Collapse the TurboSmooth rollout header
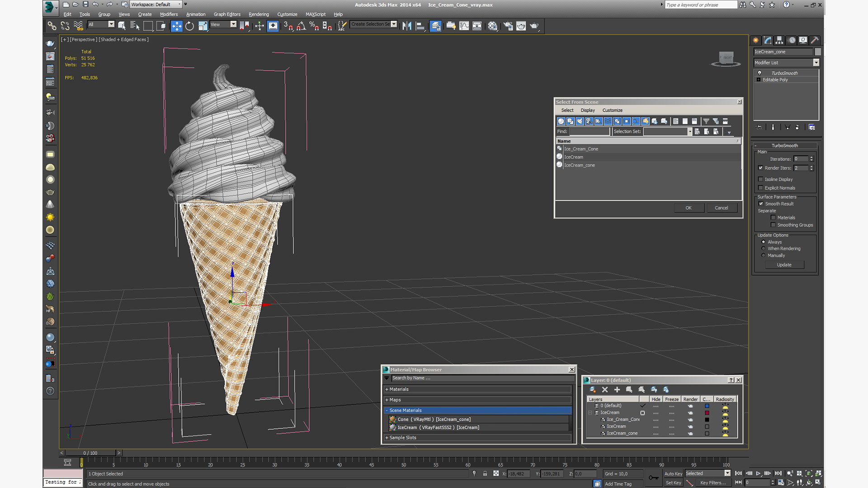This screenshot has width=868, height=488. click(x=784, y=145)
